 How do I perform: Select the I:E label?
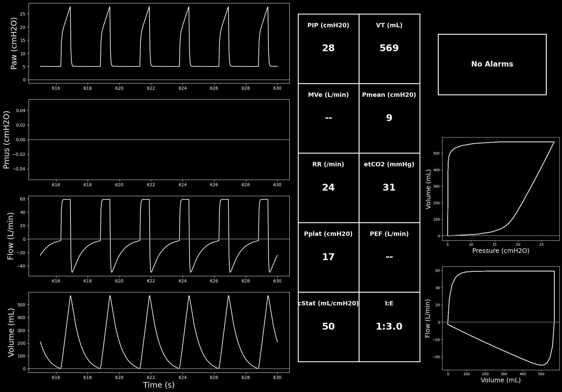(389, 304)
